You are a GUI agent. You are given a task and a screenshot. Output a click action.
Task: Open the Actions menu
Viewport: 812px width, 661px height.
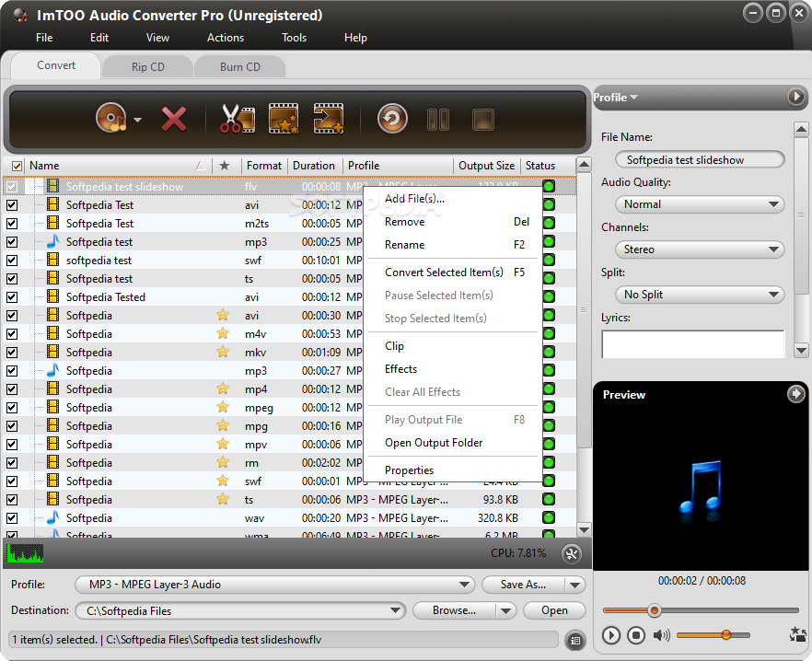point(226,38)
